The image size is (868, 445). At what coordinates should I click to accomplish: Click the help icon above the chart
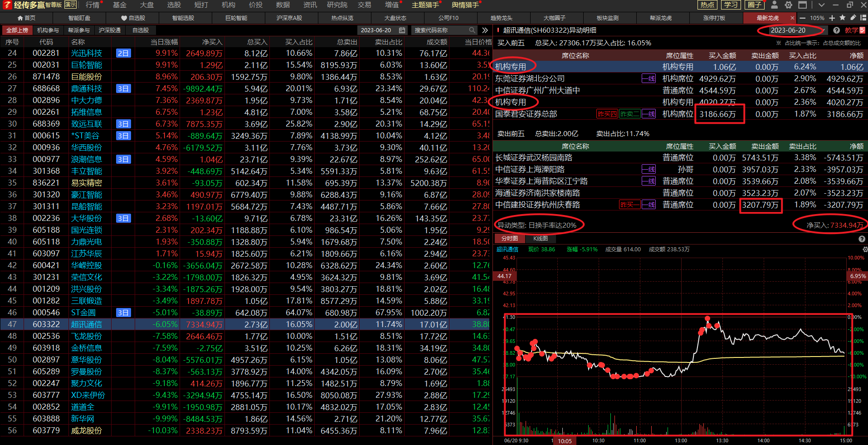coord(862,239)
